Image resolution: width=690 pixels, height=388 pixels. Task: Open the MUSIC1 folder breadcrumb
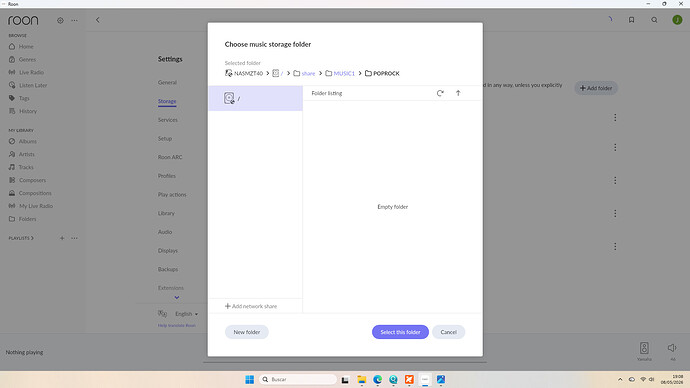pos(340,73)
